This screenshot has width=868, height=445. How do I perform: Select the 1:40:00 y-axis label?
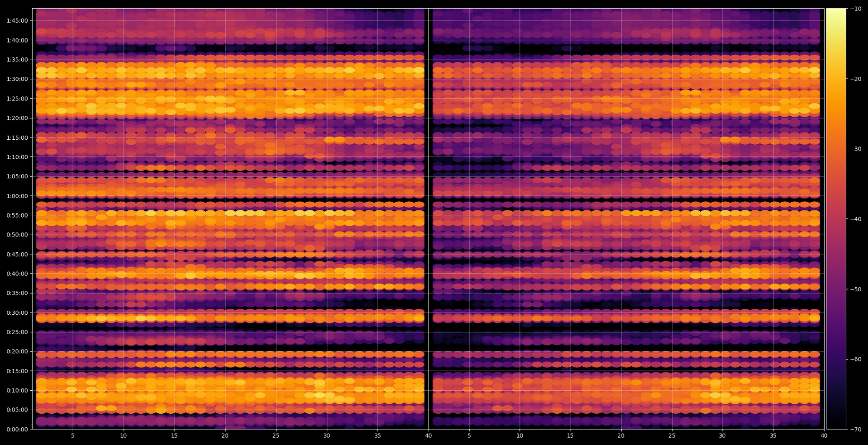tap(17, 40)
